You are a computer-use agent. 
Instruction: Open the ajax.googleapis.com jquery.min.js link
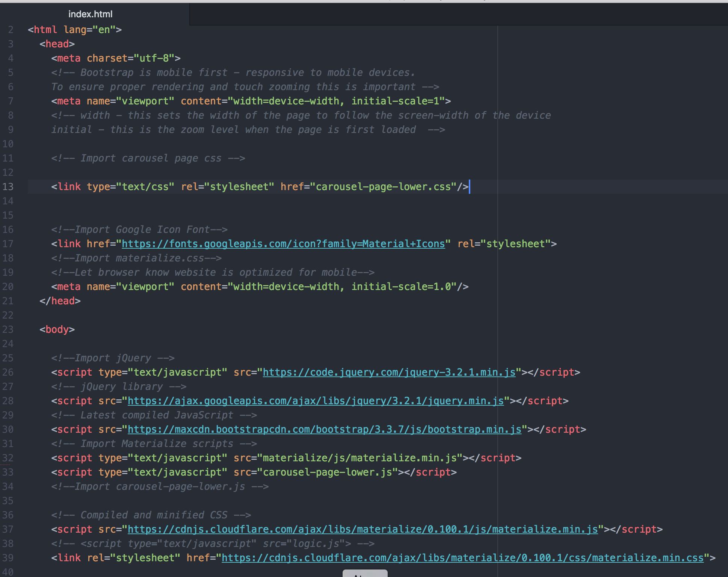pos(316,401)
